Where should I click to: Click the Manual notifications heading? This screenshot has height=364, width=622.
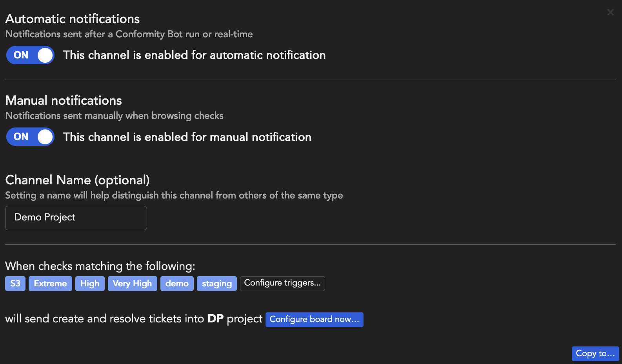point(64,100)
